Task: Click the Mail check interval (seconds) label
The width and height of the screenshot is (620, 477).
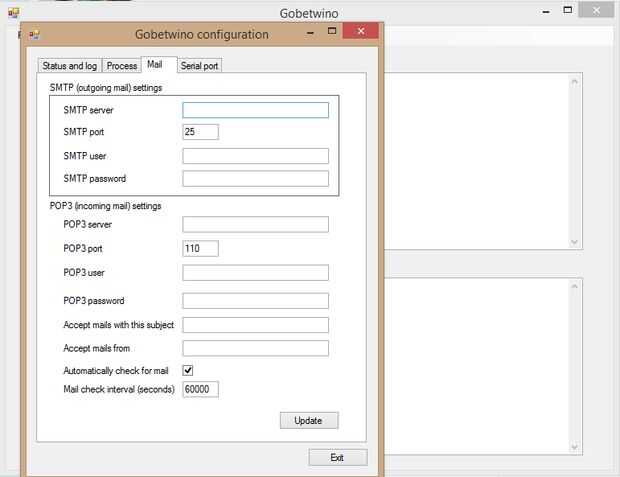Action: click(x=119, y=389)
